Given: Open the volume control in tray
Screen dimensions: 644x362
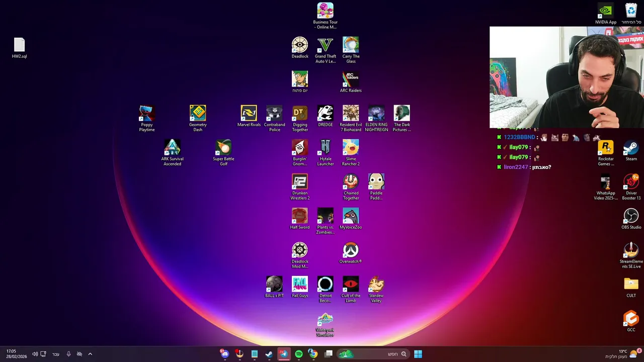Looking at the screenshot, I should click(35, 354).
